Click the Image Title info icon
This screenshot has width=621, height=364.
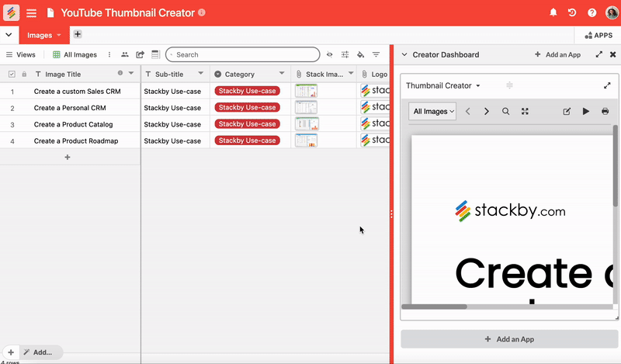[120, 73]
